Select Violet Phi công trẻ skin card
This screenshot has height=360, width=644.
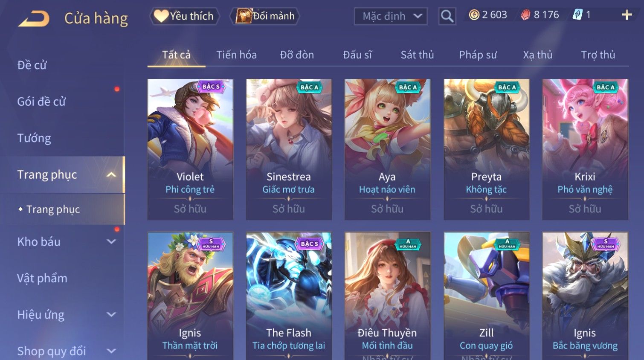(x=190, y=149)
